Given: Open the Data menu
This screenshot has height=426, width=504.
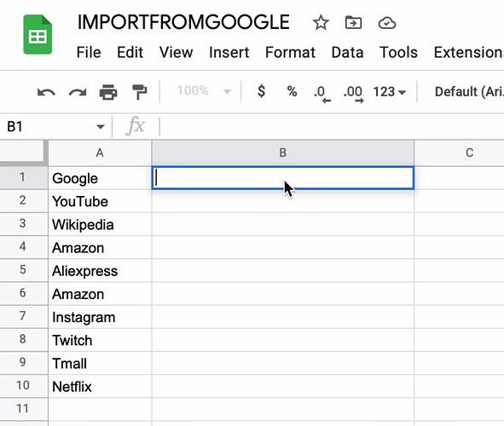Looking at the screenshot, I should click(x=347, y=52).
